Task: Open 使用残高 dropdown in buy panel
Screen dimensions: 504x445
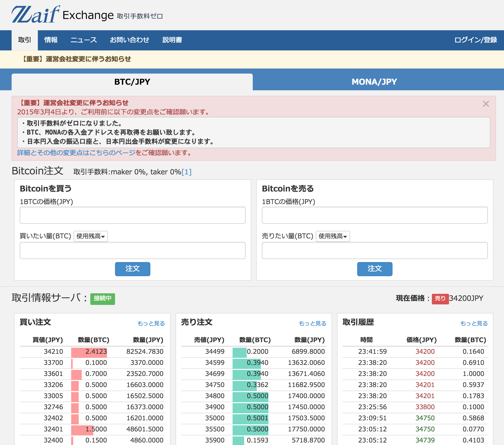Action: (91, 236)
